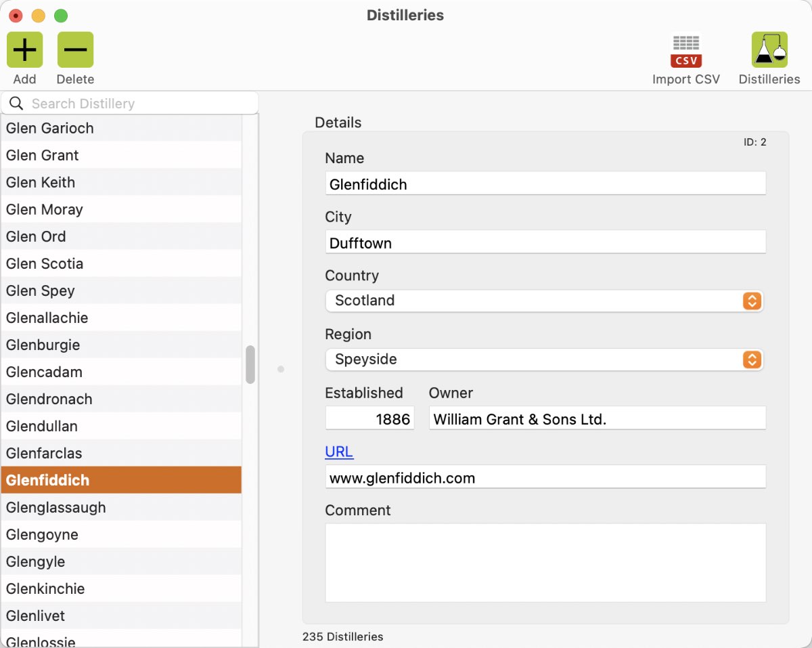The height and width of the screenshot is (648, 812).
Task: Open the Country dropdown showing Scotland
Action: [544, 301]
